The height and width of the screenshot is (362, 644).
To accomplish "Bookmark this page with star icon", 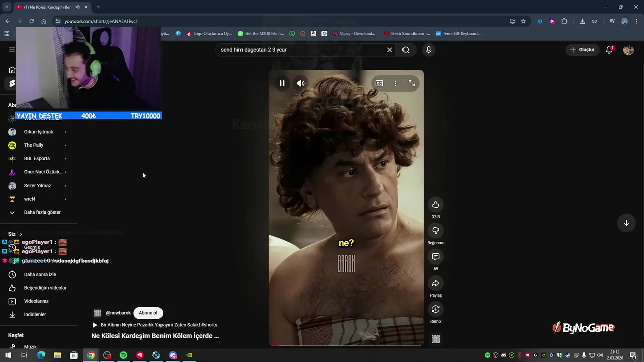I will coord(523,21).
